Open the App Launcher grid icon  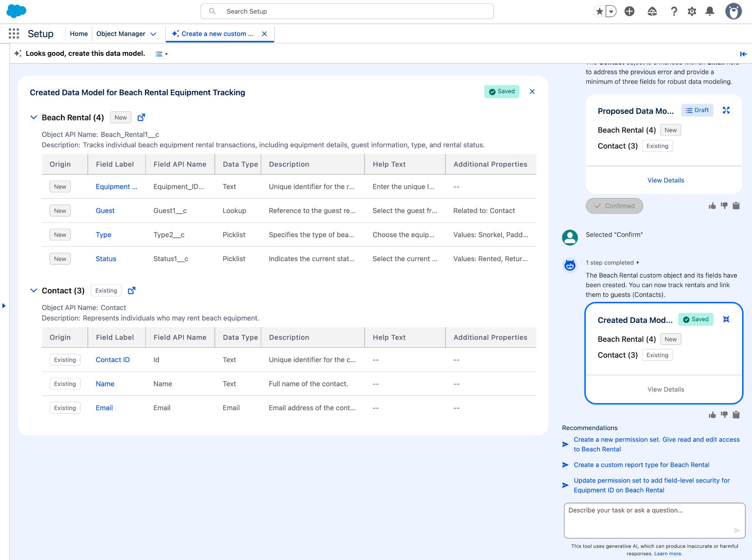[14, 34]
